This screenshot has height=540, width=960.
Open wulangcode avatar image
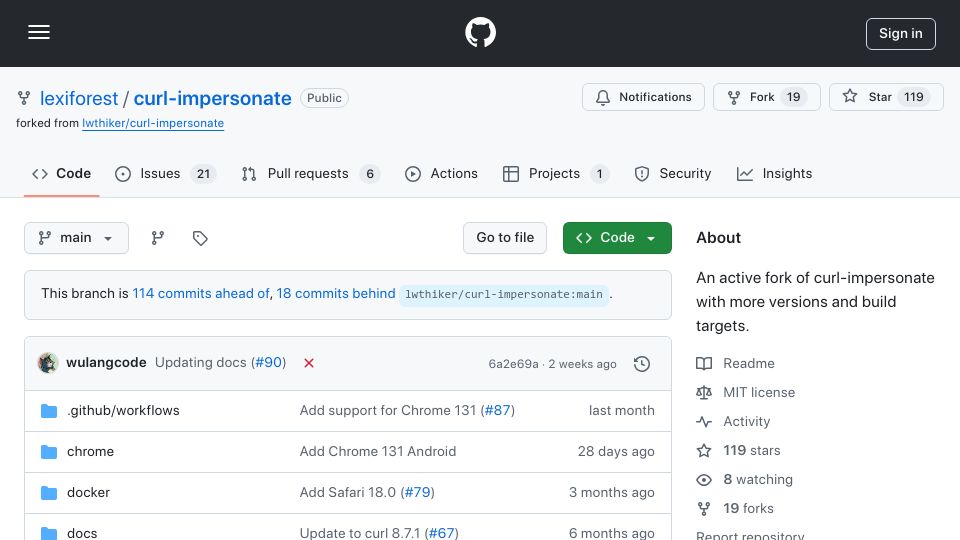(x=48, y=362)
